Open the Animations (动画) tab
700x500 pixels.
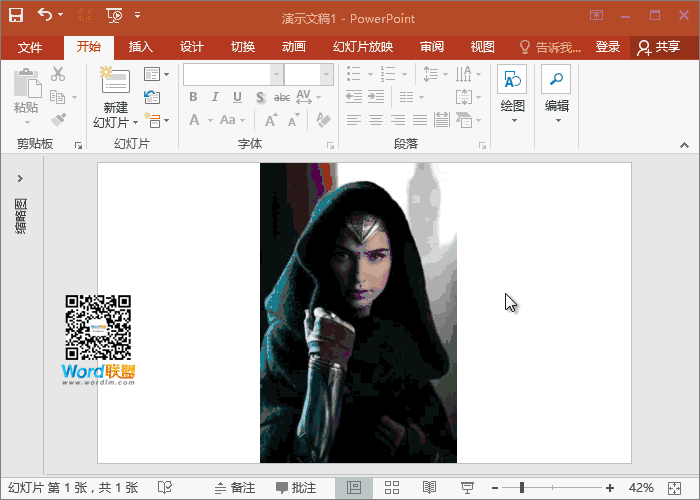tap(294, 47)
